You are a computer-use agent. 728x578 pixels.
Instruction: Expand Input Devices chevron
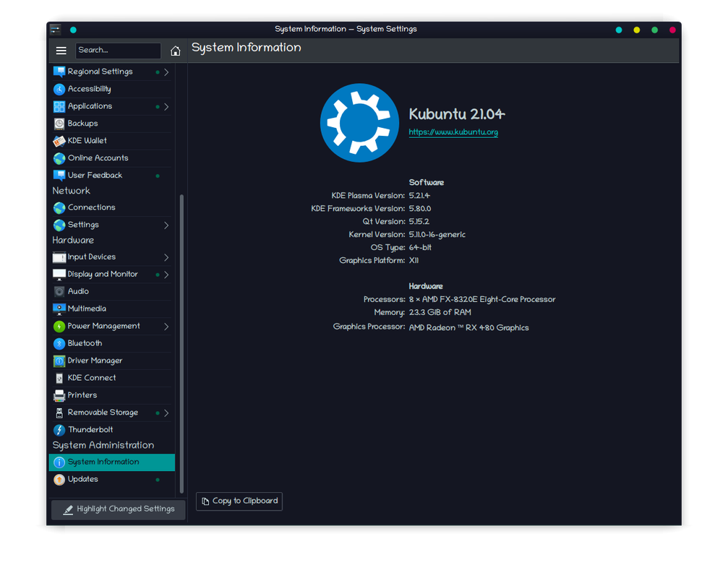pos(166,257)
